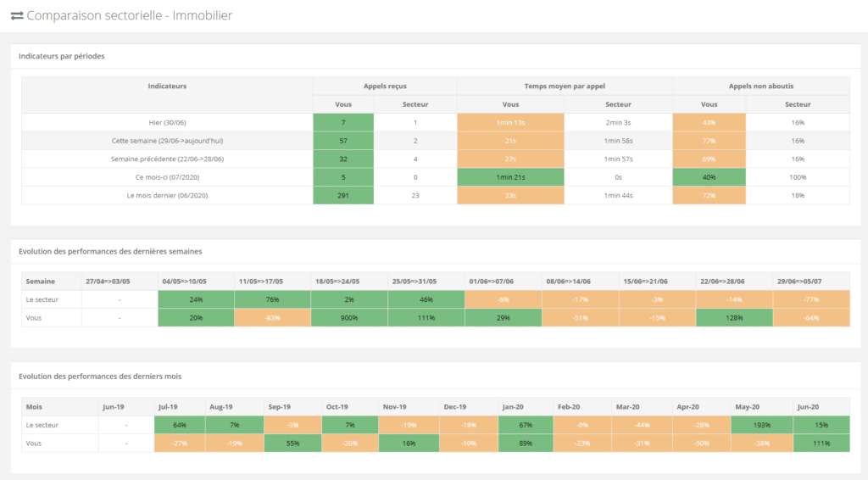Click 'Vous' subheader under Appels reçus
The width and height of the screenshot is (868, 480).
click(x=343, y=104)
